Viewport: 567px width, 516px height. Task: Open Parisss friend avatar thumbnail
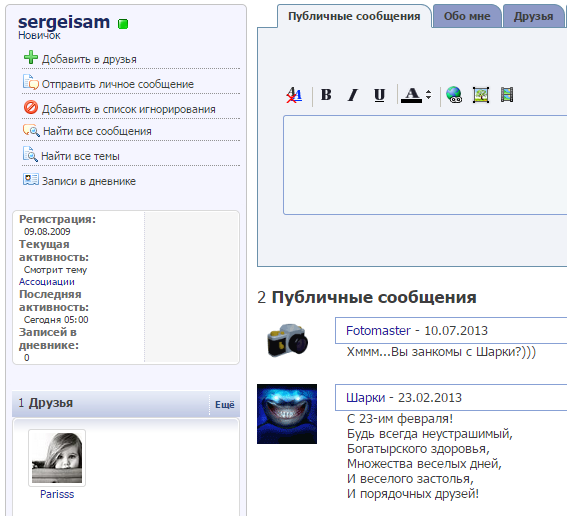tap(57, 458)
